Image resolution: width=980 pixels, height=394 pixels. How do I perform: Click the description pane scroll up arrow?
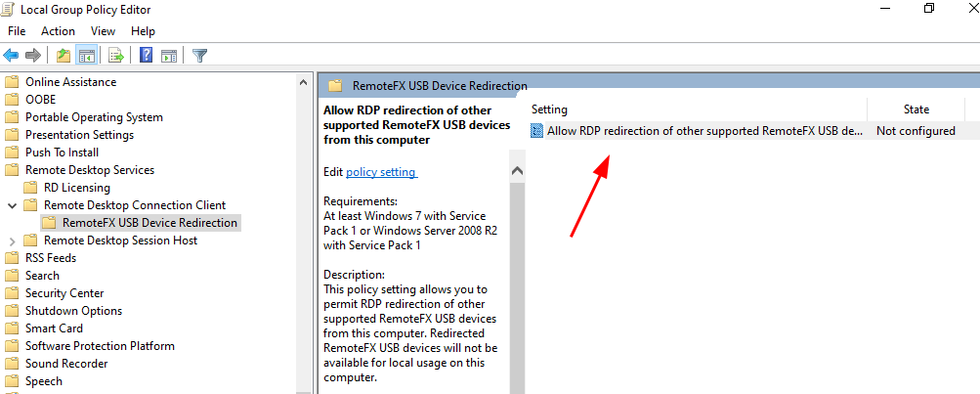click(518, 171)
